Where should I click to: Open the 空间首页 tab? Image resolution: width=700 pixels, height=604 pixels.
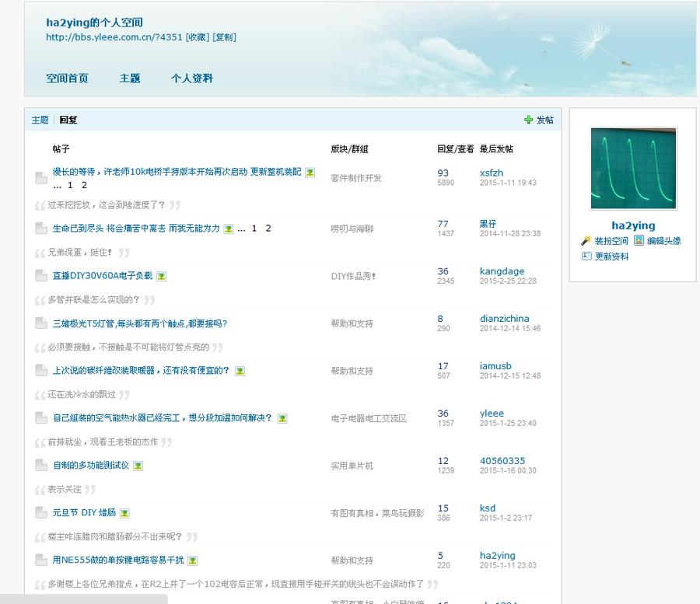(x=67, y=79)
